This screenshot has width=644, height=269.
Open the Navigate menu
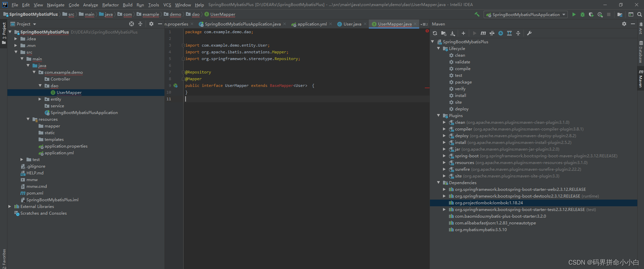coord(56,5)
